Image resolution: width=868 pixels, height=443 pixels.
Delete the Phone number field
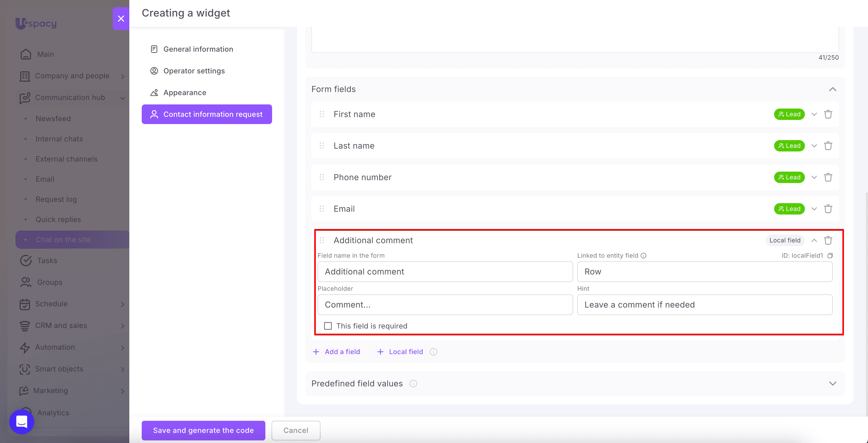coord(828,177)
